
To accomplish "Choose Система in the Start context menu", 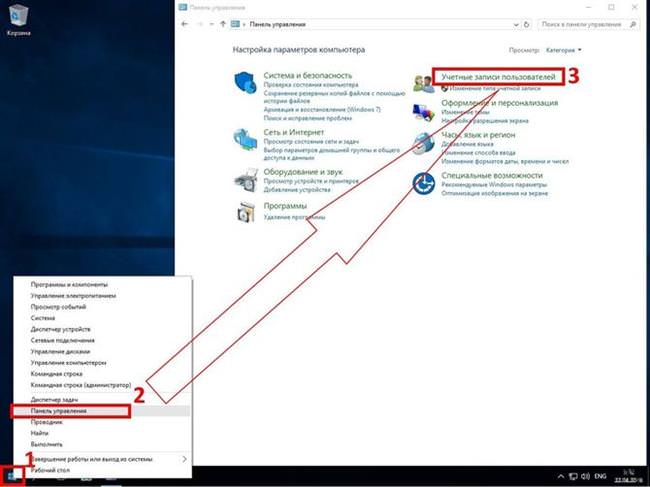I will pyautogui.click(x=43, y=318).
